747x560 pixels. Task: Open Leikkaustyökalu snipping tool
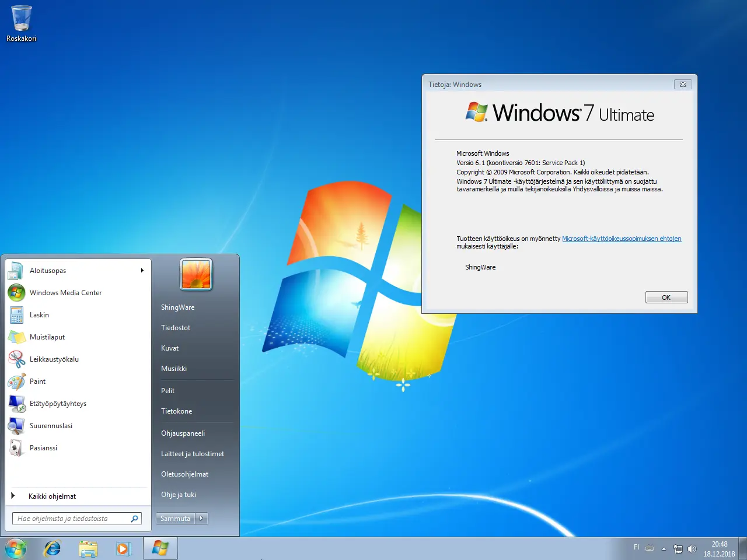54,359
